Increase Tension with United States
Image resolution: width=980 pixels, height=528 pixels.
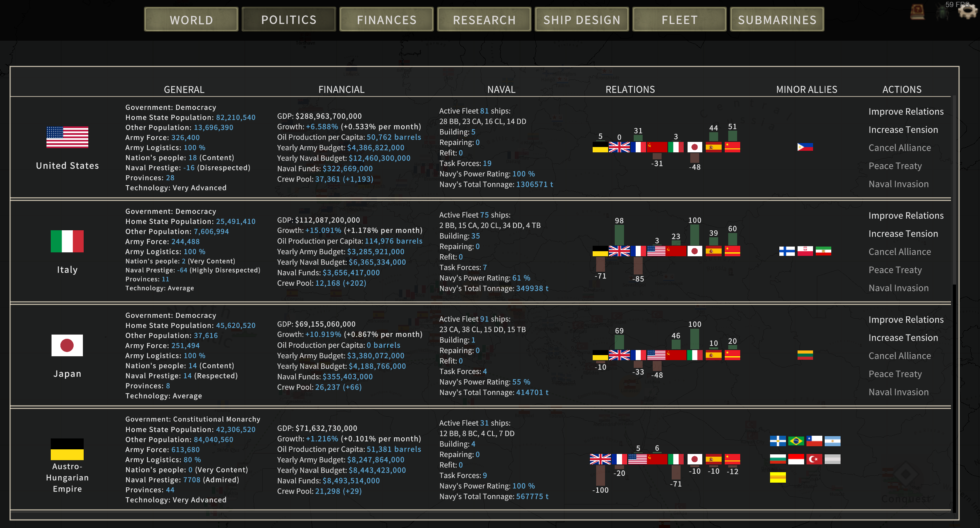pyautogui.click(x=903, y=130)
